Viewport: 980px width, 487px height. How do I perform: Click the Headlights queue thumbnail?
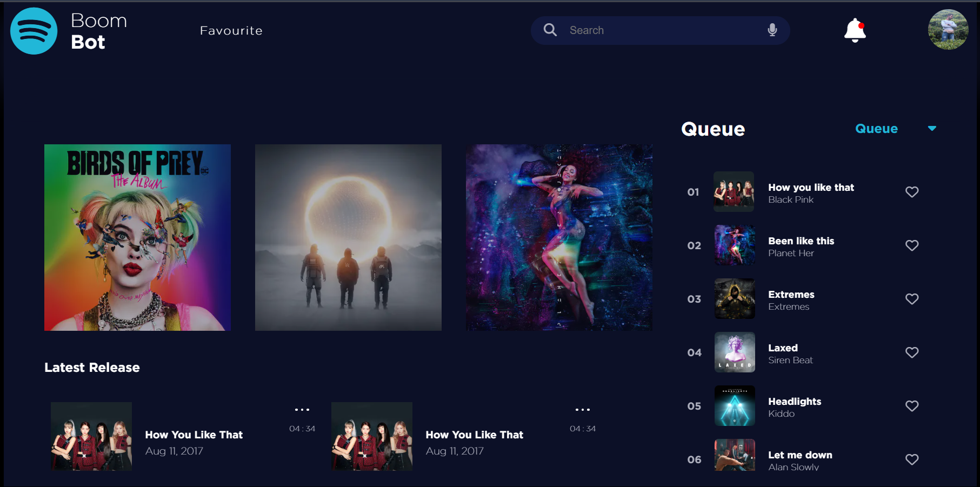coord(734,406)
